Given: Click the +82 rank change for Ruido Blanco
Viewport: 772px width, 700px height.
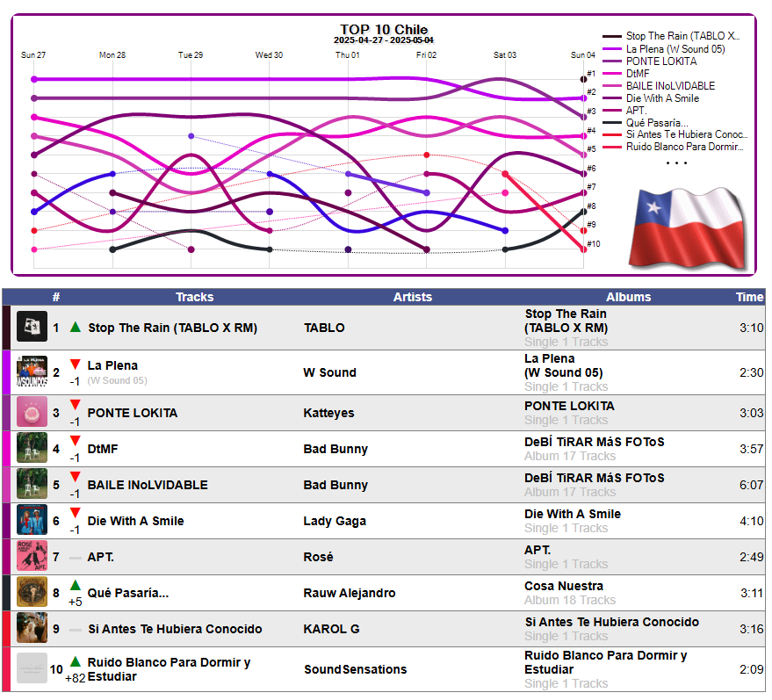Looking at the screenshot, I should (x=76, y=678).
